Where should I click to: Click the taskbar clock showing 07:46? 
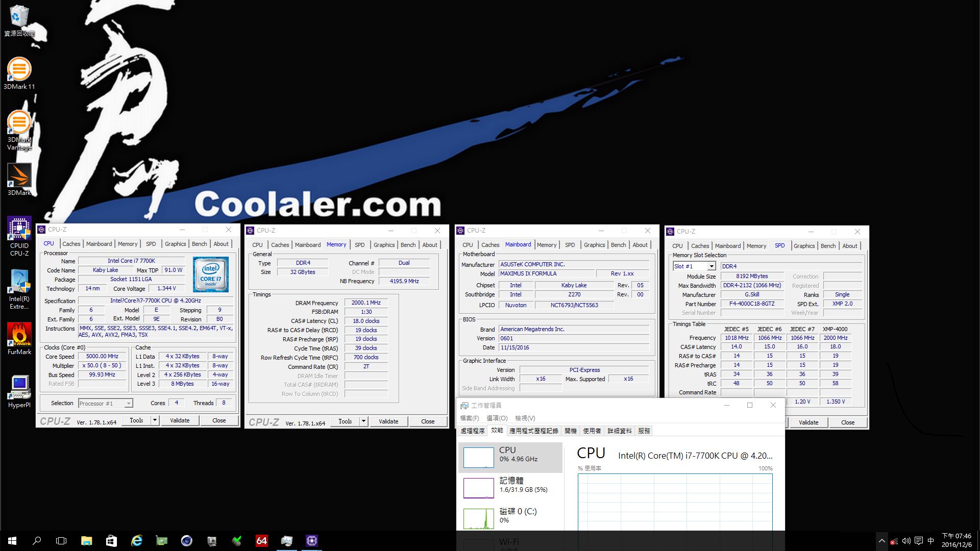tap(957, 540)
